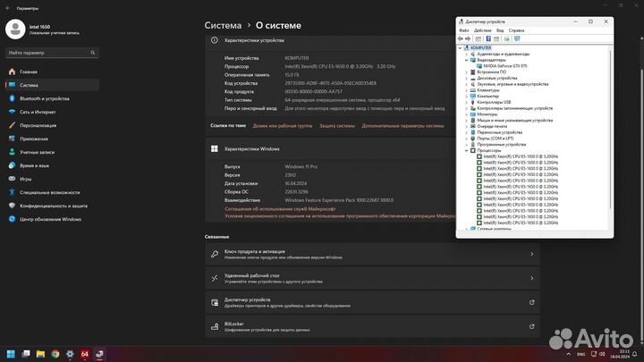Viewport: 644px width, 362px height.
Task: Collapse the KOMPUTER root node
Action: click(460, 48)
